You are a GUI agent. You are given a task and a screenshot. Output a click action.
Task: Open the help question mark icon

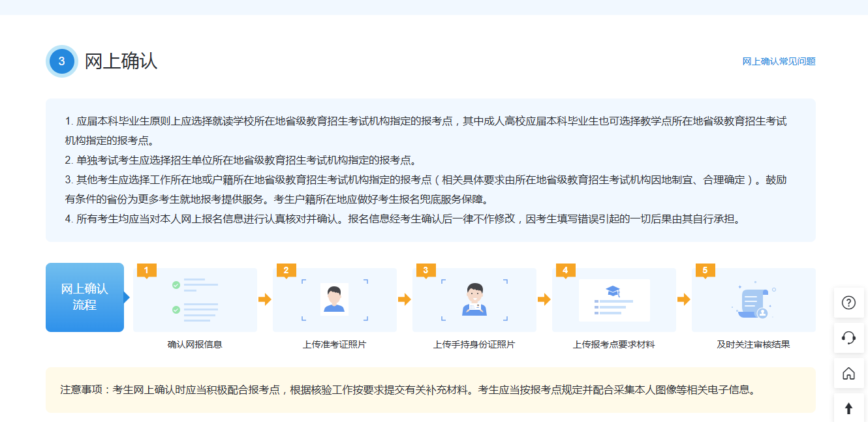848,303
